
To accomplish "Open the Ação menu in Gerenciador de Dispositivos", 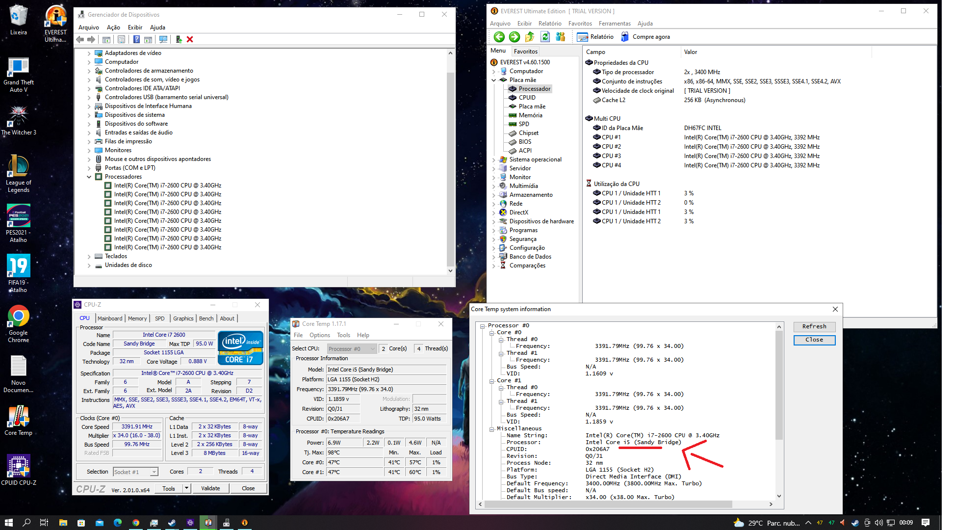I will pos(113,27).
